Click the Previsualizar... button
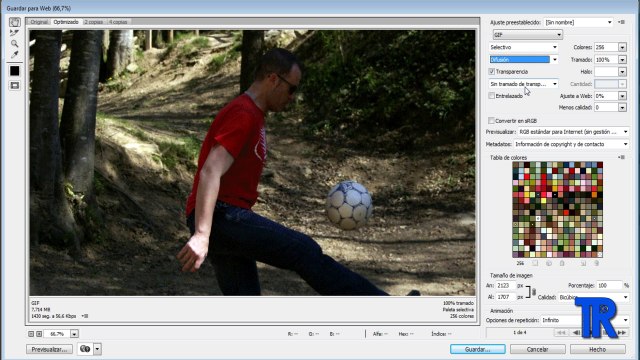The height and width of the screenshot is (360, 640). click(49, 349)
